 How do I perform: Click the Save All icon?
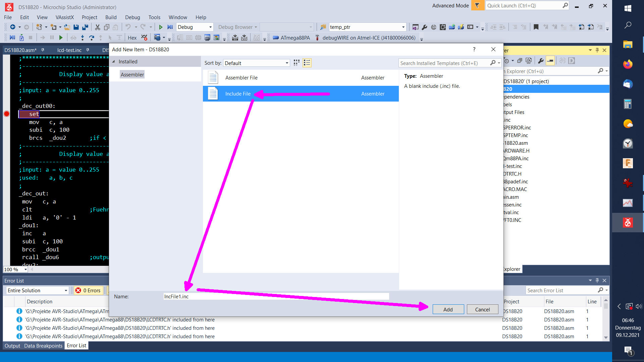85,27
